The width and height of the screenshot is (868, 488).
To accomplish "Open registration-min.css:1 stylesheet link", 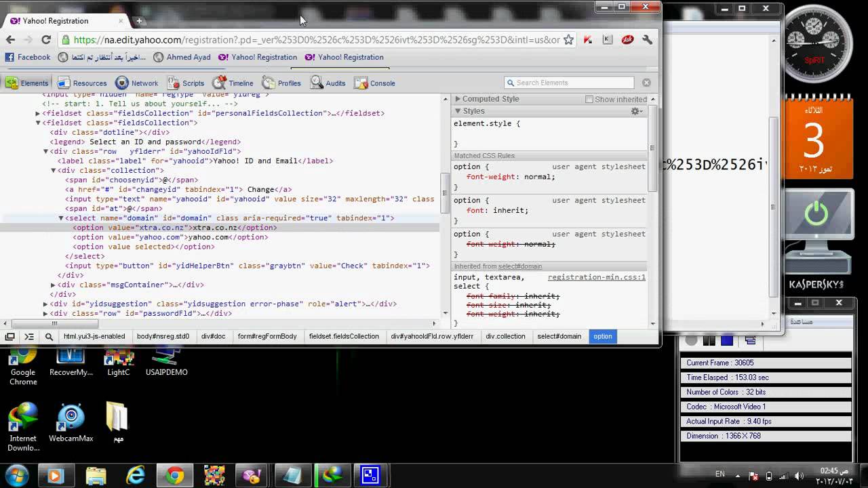I will (597, 277).
